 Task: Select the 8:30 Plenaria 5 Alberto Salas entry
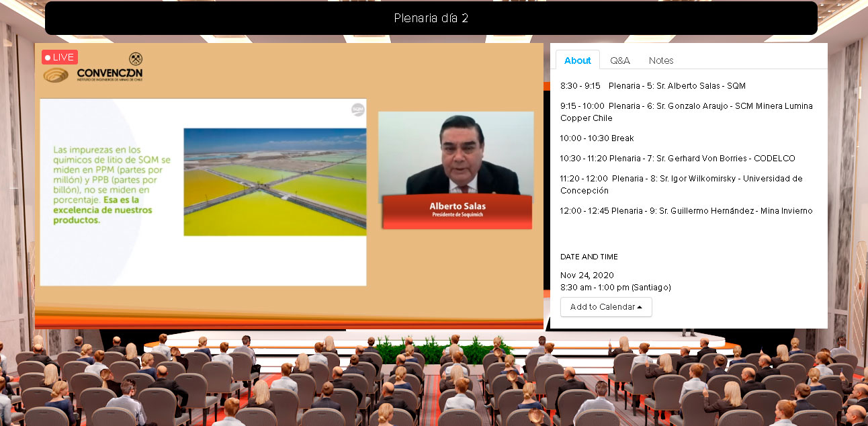pyautogui.click(x=652, y=86)
